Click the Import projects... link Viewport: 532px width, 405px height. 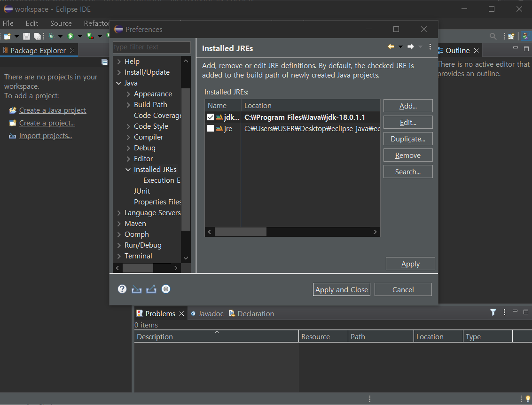click(46, 136)
